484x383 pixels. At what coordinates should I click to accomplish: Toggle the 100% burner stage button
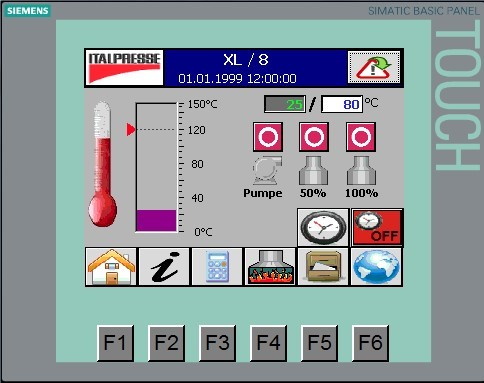pyautogui.click(x=361, y=137)
